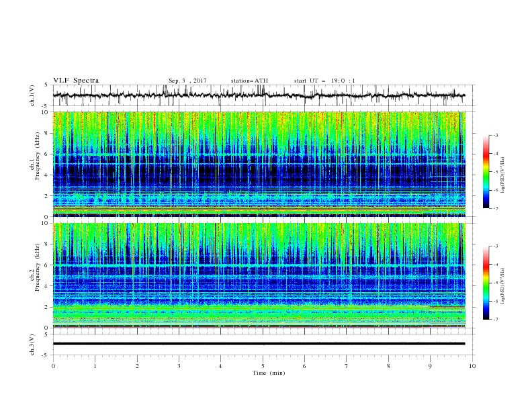Viewport: 532px width, 411px height.
Task: Click time axis tick label "10"
Action: click(472, 366)
